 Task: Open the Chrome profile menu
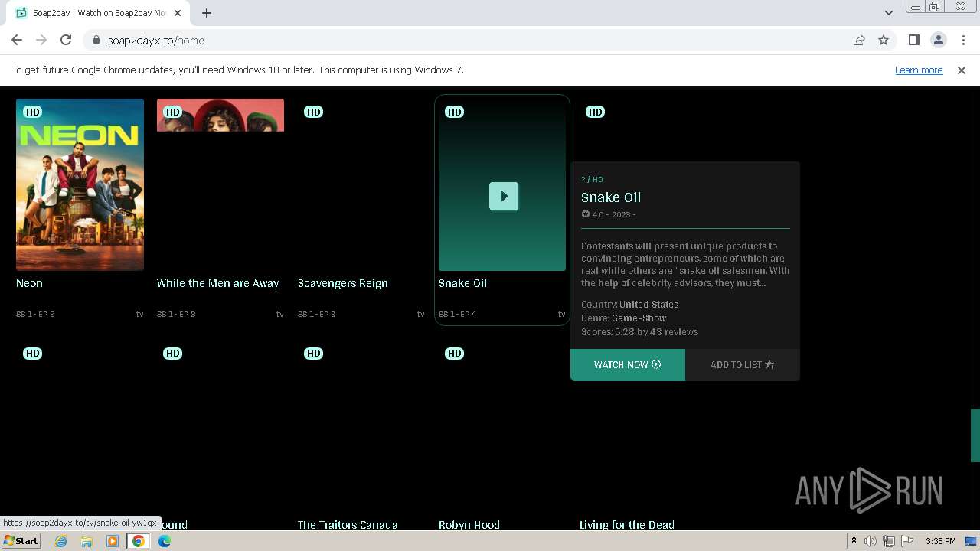coord(939,41)
